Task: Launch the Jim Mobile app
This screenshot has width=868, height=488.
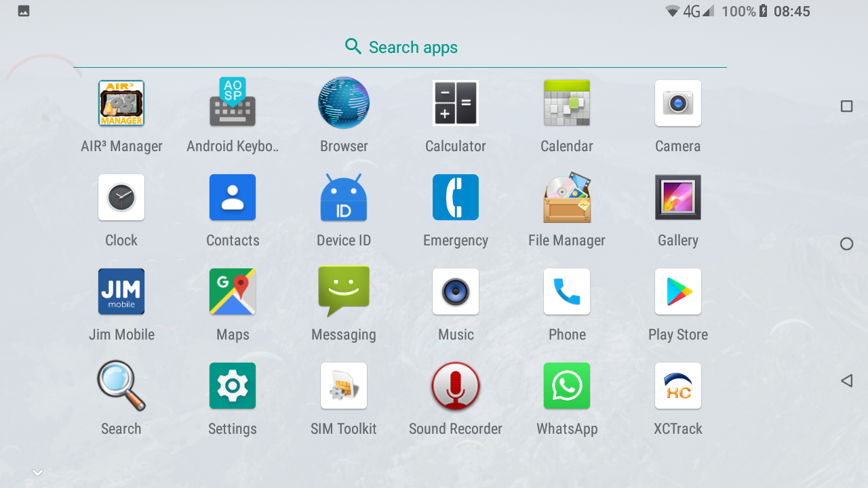Action: [121, 291]
